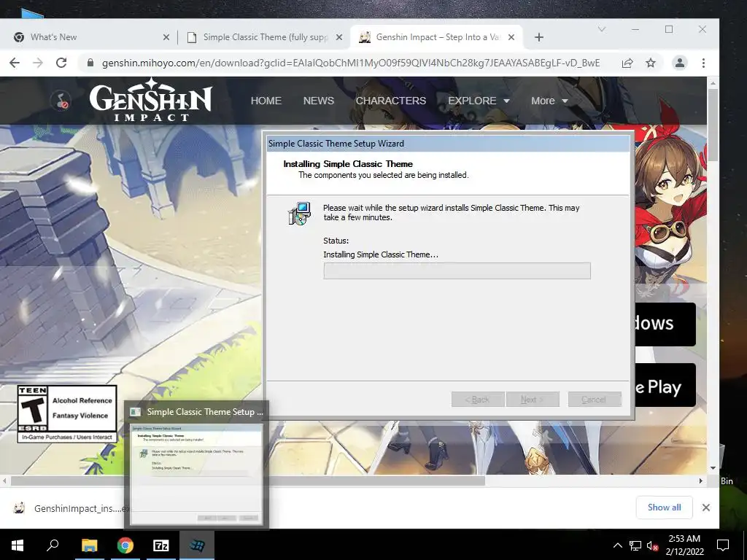Click the address bar URL
Screen dimensions: 747x560
(x=351, y=63)
